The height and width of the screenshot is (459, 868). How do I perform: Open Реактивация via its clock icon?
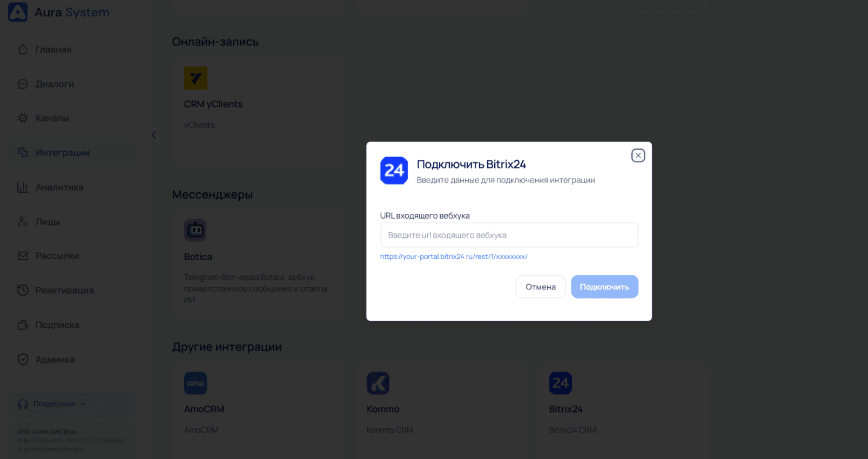click(x=23, y=290)
